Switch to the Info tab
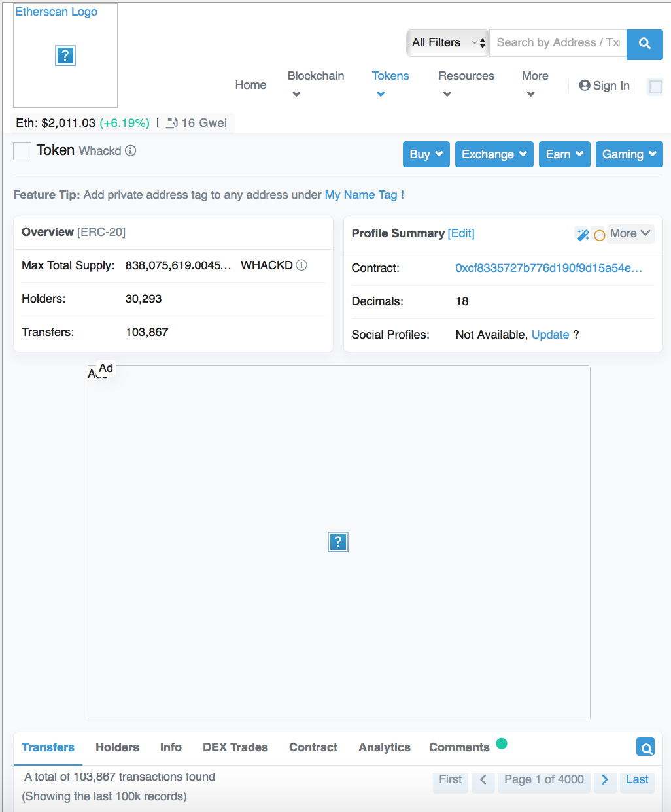 [x=171, y=747]
